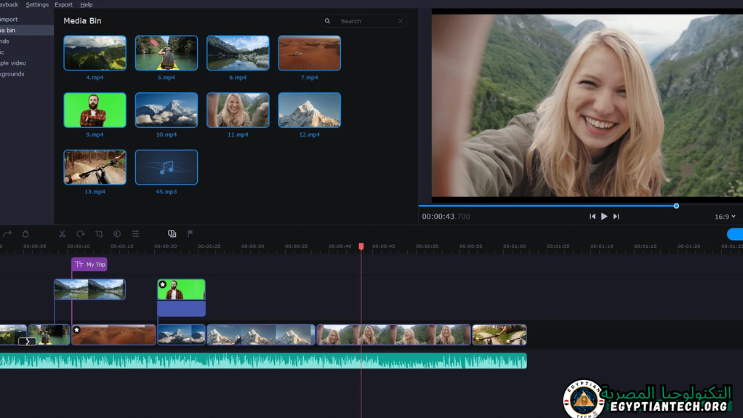Open the 16:9 aspect ratio dropdown
Screen dimensions: 743x418
[x=725, y=216]
